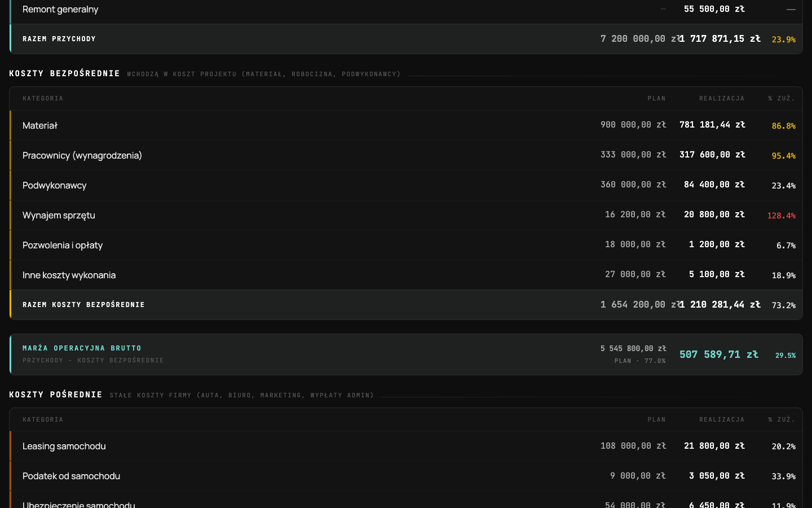Select the "RAZEM PRZYCHODY" total label
The image size is (812, 508).
pyautogui.click(x=59, y=39)
